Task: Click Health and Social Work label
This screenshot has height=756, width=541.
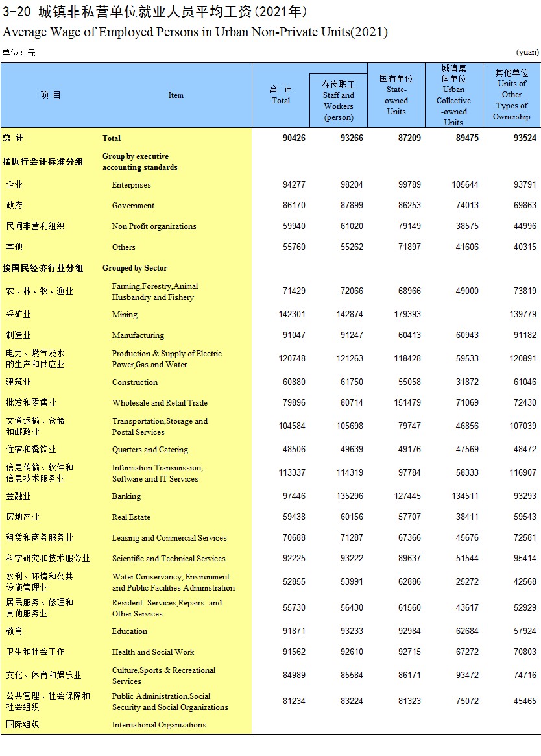Action: [x=153, y=652]
